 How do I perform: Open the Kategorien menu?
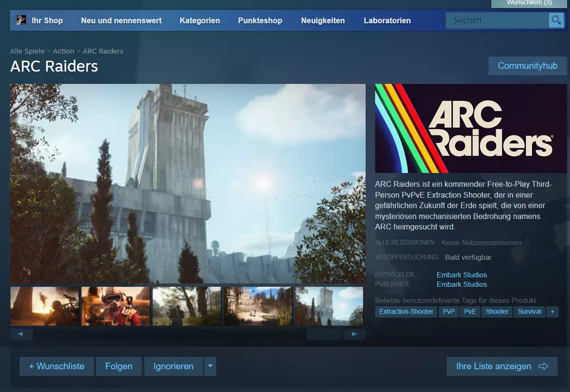(x=200, y=20)
